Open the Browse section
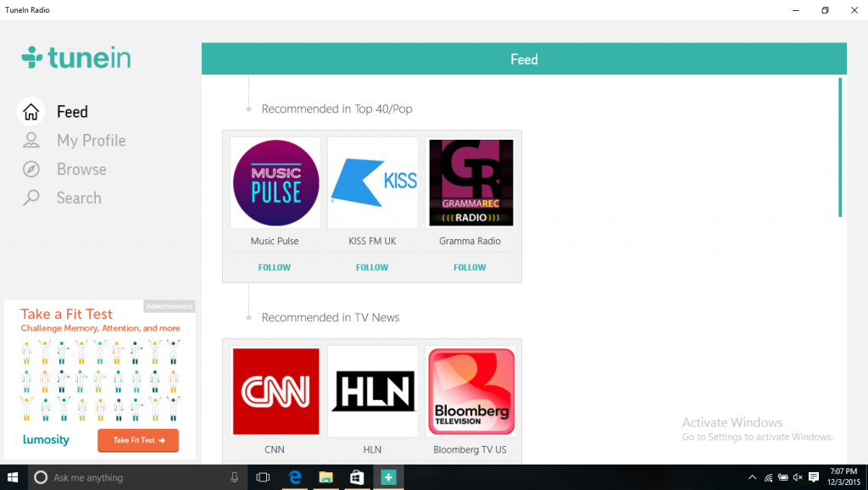The image size is (868, 490). [x=82, y=169]
